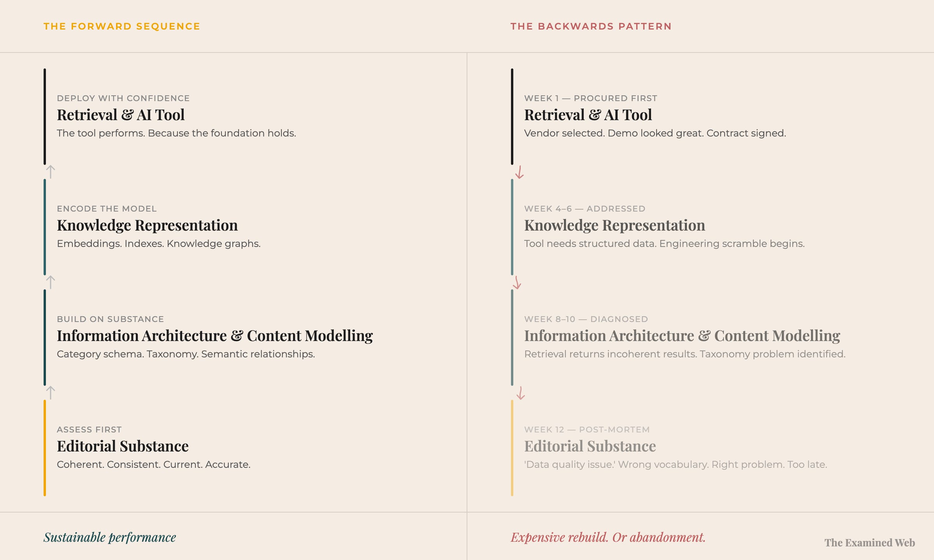Click the orange bar beside forward Editorial Substance
This screenshot has height=560, width=934.
click(x=45, y=448)
